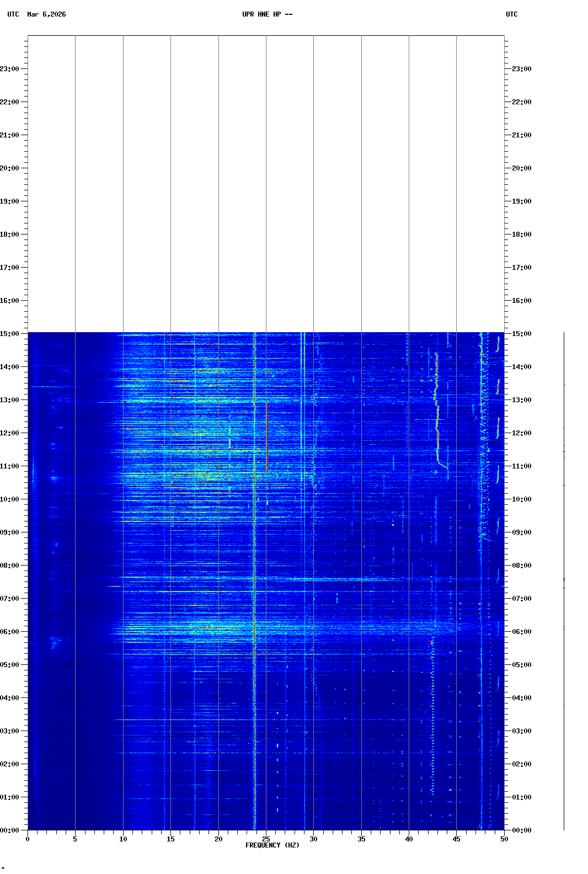
Task: Click the station title UPR HNE HP
Action: click(267, 14)
